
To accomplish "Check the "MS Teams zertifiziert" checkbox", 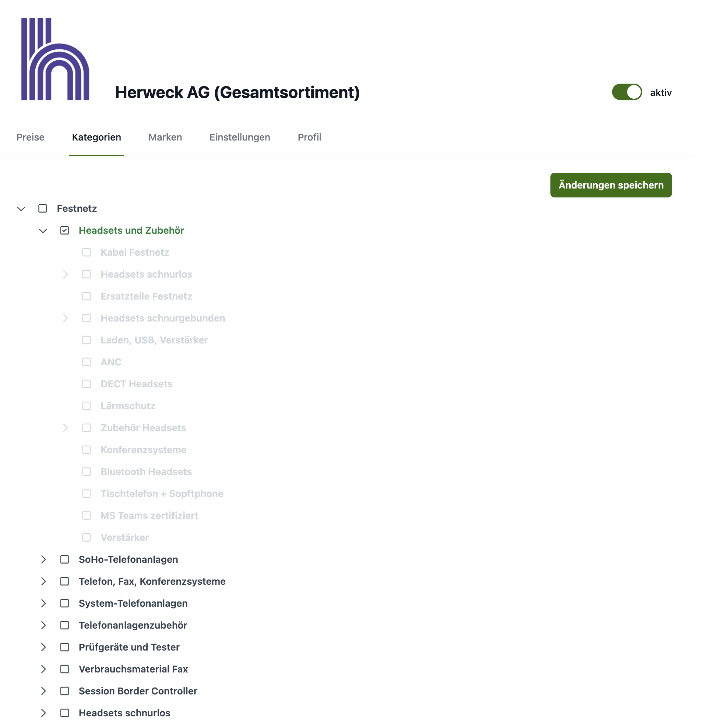I will (x=86, y=515).
